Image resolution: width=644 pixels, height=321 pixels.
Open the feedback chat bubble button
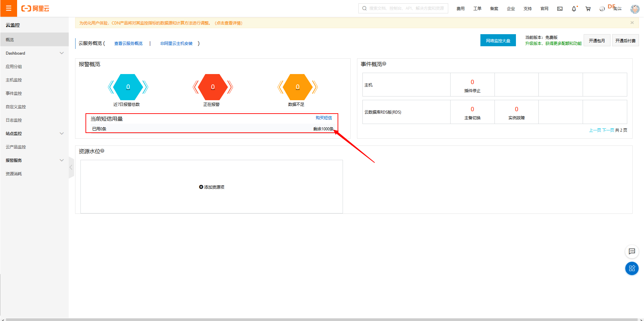pyautogui.click(x=632, y=251)
